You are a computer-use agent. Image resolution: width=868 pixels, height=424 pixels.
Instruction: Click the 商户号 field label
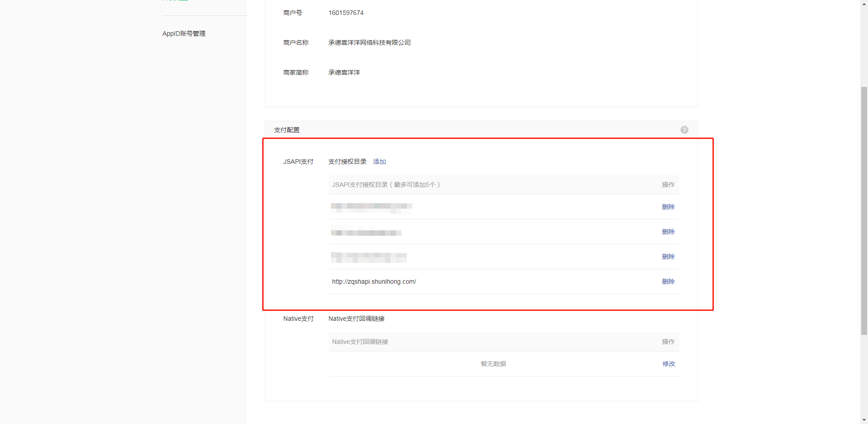292,13
